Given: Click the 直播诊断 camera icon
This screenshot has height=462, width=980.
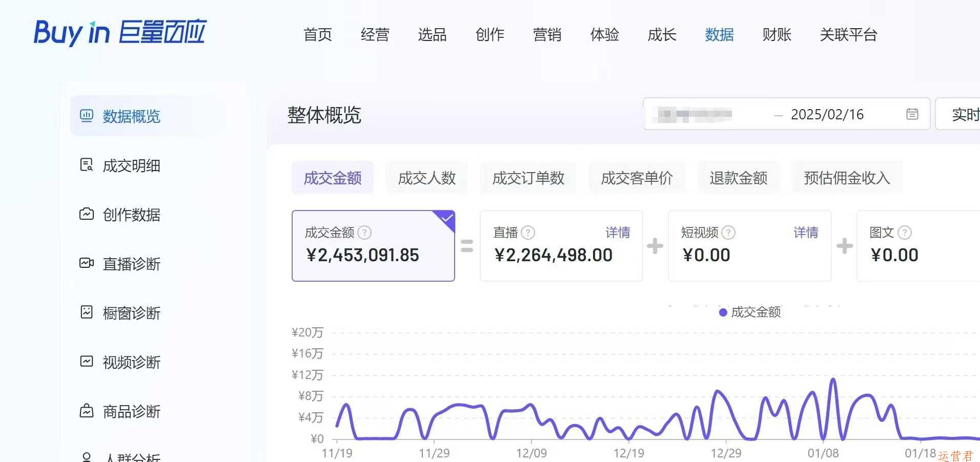Looking at the screenshot, I should coord(87,263).
